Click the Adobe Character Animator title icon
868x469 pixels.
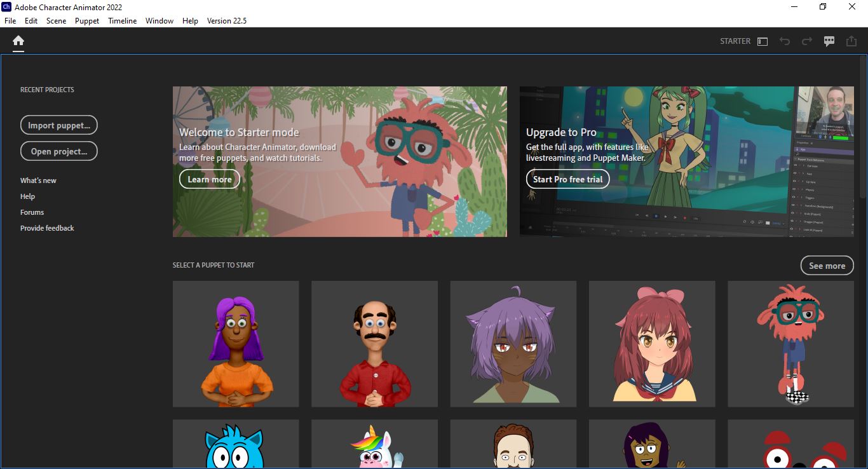click(x=6, y=7)
